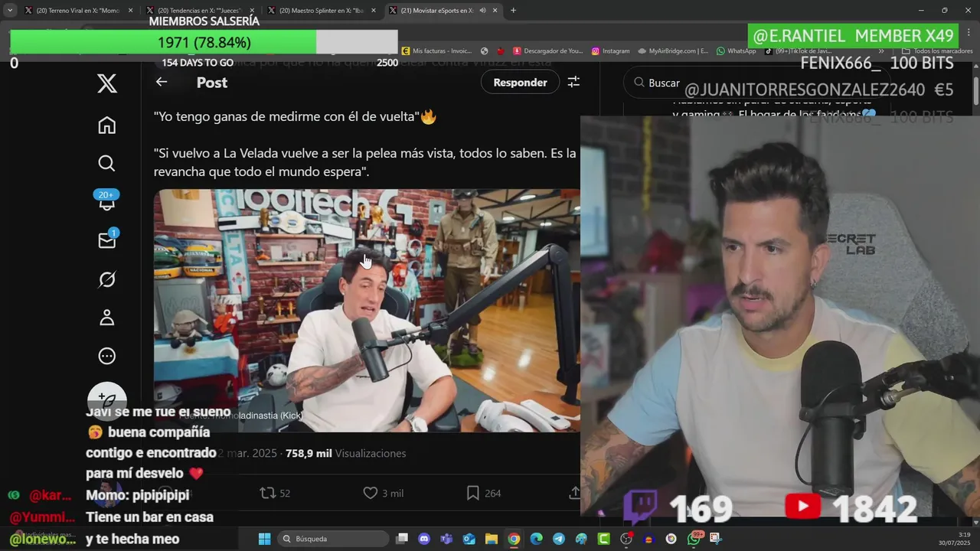The image size is (980, 551).
Task: Mute the Movistar eSports tab audio icon
Action: tap(482, 11)
